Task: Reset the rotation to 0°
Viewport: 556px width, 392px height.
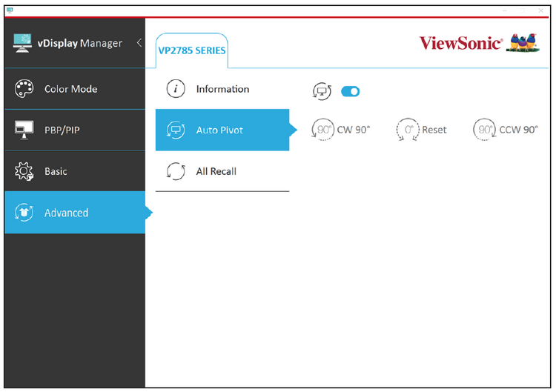Action: (x=421, y=130)
